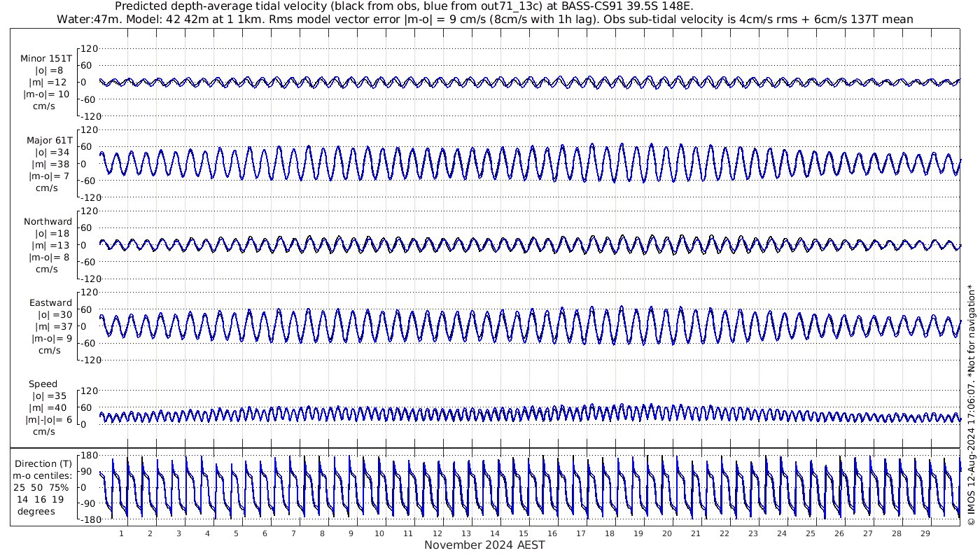
Task: Click the '120' y-tick of Minor panel
Action: coord(90,49)
